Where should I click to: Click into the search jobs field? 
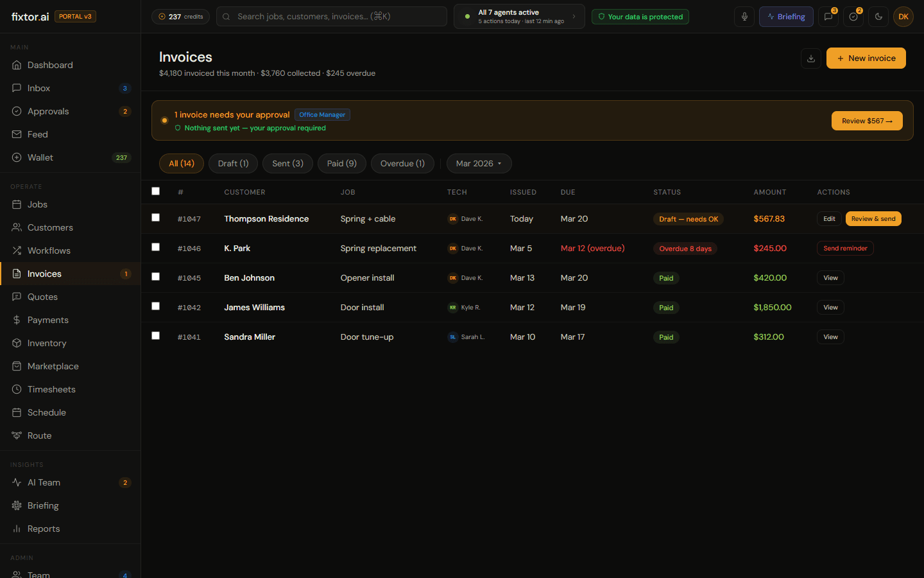click(x=331, y=16)
